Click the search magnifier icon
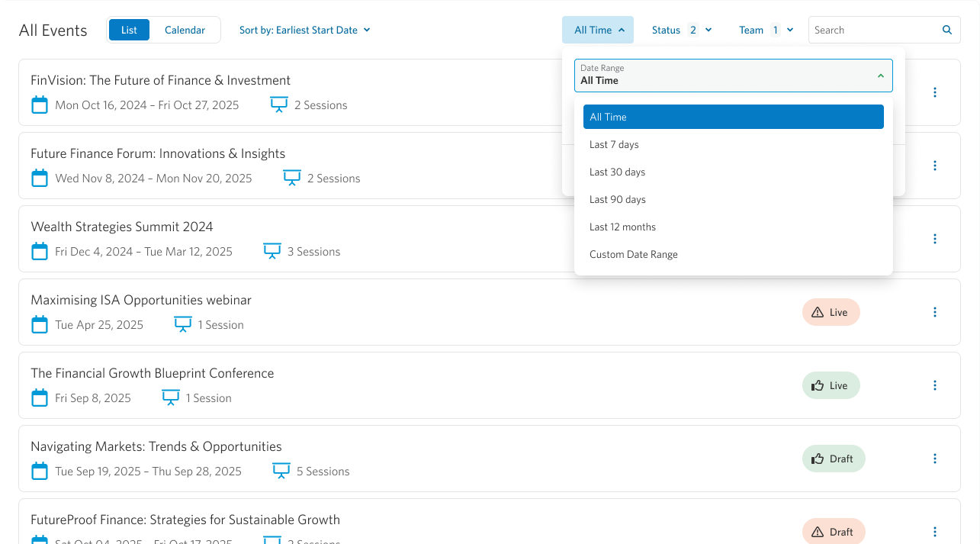The width and height of the screenshot is (980, 544). pos(946,31)
